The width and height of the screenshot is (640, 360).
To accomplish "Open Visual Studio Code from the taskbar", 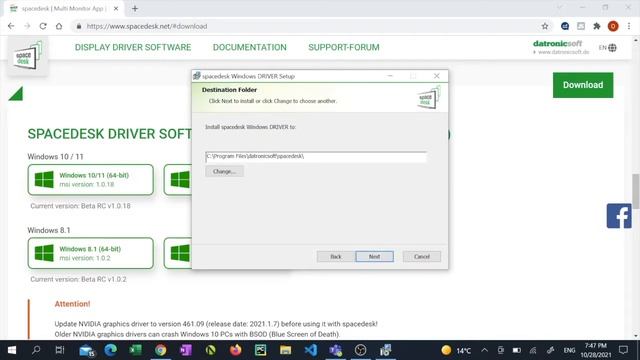I will pyautogui.click(x=311, y=350).
